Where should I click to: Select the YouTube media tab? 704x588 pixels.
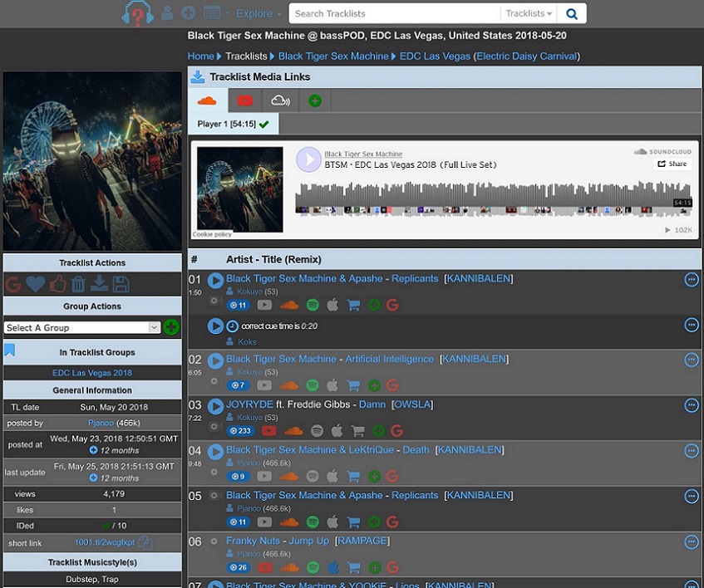245,100
